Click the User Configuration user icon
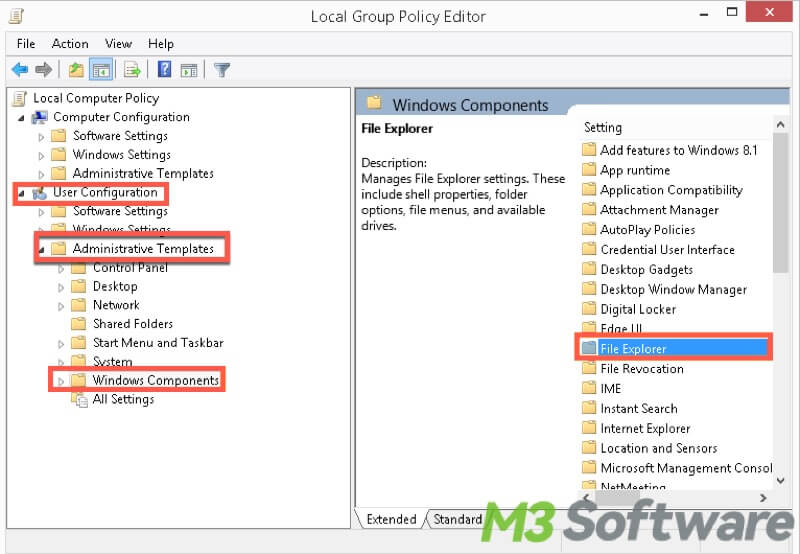The width and height of the screenshot is (800, 554). tap(39, 193)
